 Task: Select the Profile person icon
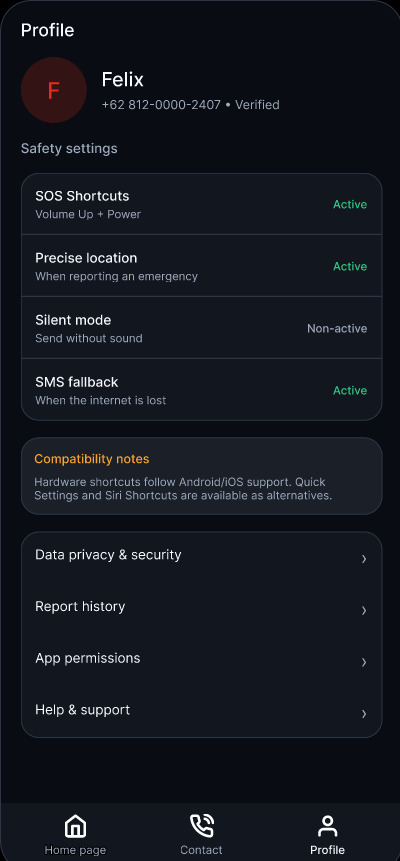click(327, 826)
